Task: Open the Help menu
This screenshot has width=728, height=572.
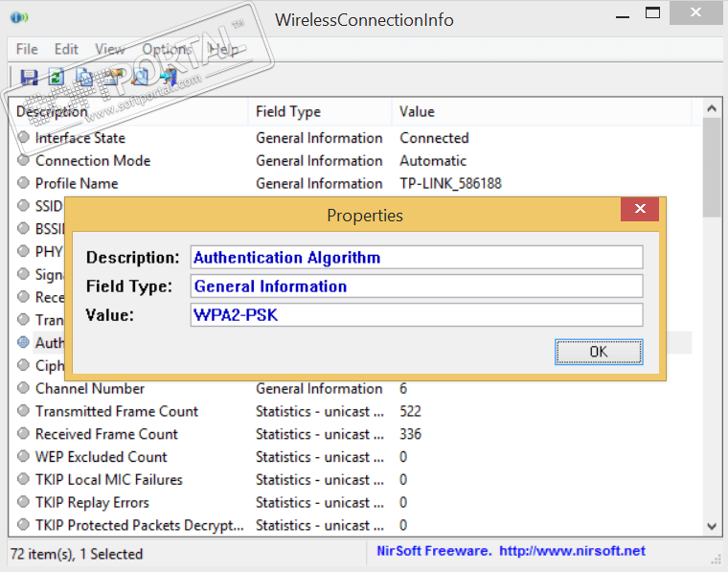Action: point(223,49)
